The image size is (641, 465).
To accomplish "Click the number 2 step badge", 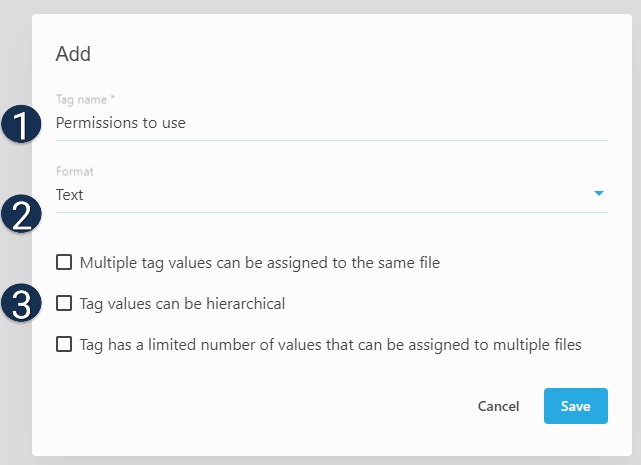I will pos(21,214).
